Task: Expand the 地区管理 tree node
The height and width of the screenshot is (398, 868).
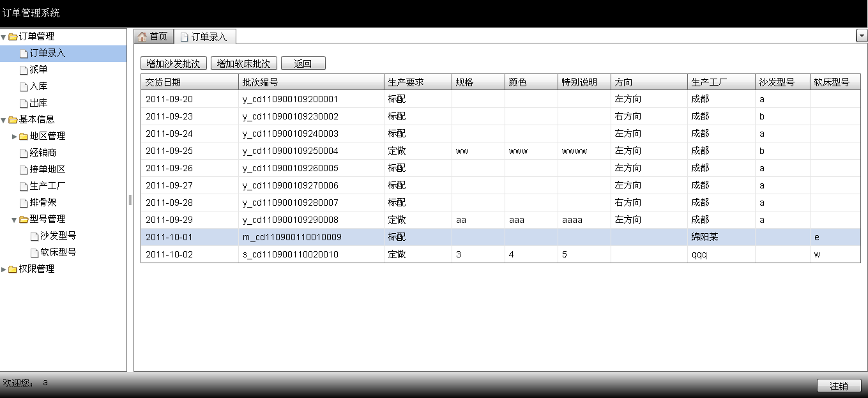Action: point(15,136)
